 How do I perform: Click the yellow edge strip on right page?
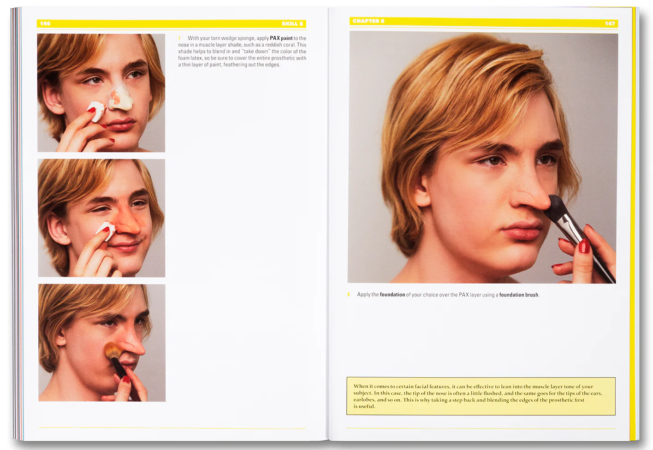(632, 220)
